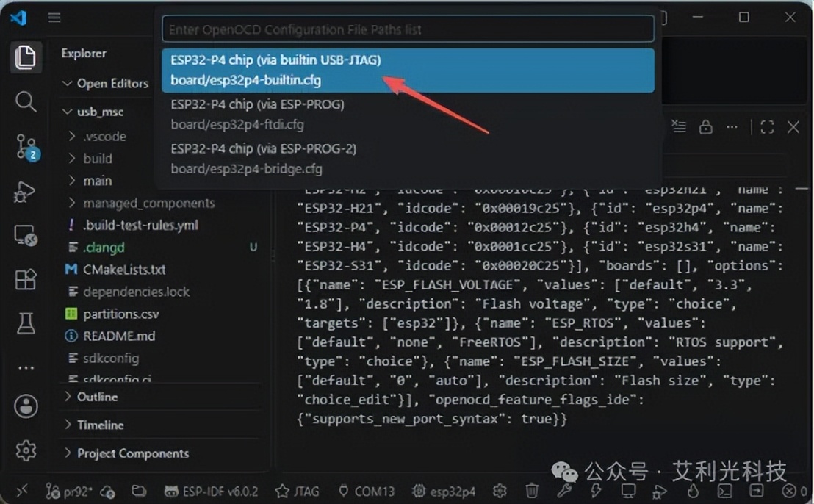Screen dimensions: 814x504
Task: Select ESP32-P4 chip via builtin USB-JTAG
Action: click(408, 70)
